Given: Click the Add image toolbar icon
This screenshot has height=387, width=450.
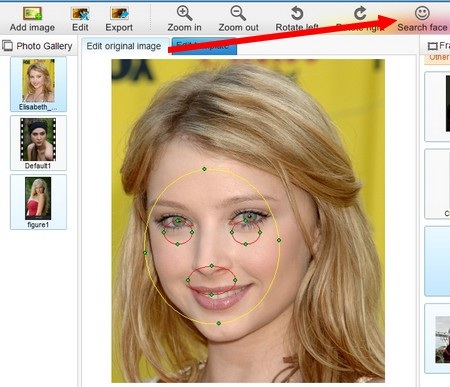Looking at the screenshot, I should pos(32,14).
